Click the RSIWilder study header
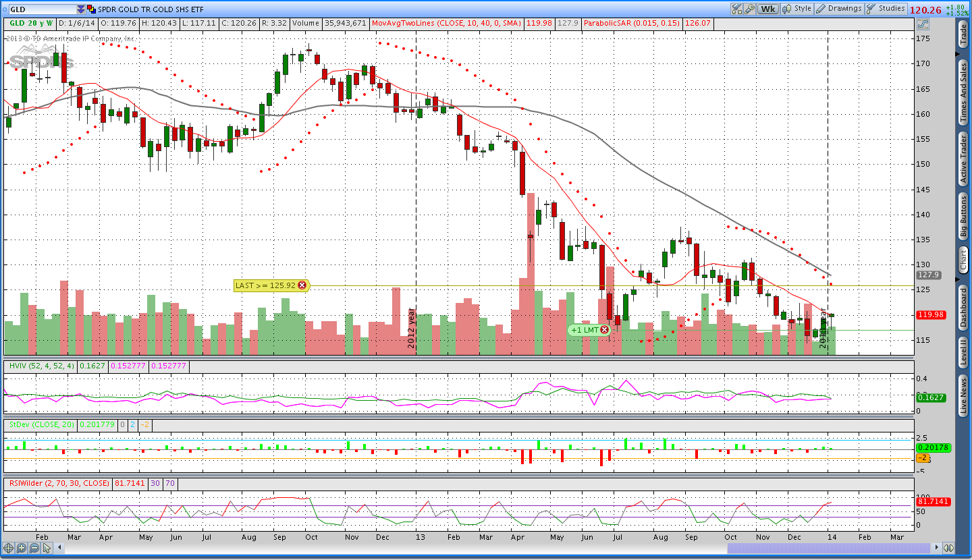Viewport: 972px width, 560px height. pyautogui.click(x=59, y=483)
